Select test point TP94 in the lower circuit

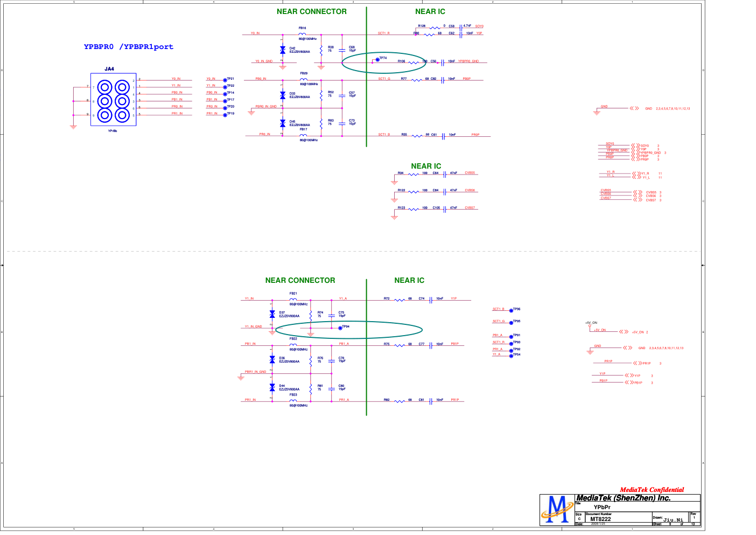(x=340, y=328)
